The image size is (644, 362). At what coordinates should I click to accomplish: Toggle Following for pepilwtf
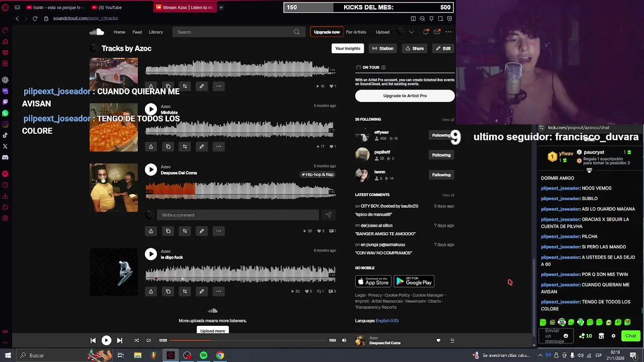point(441,155)
